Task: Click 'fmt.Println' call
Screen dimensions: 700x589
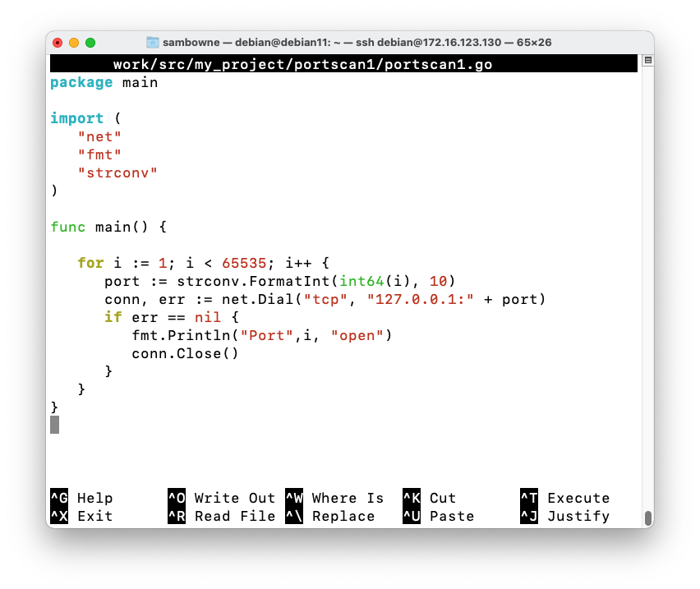Action: (x=181, y=335)
